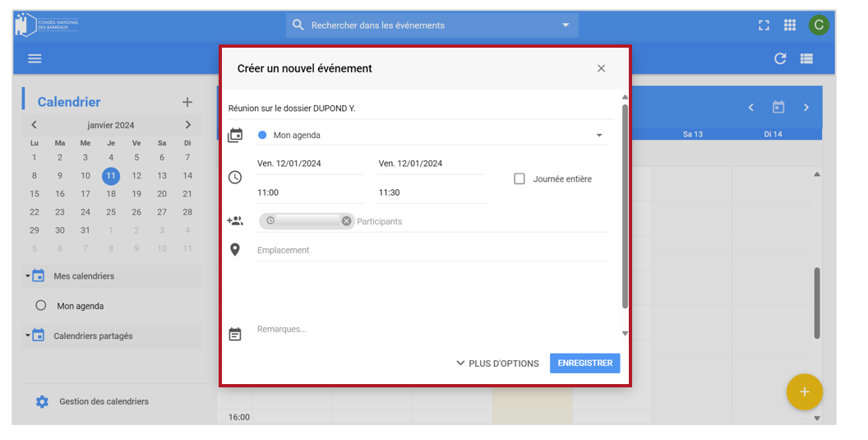
Task: Click the add calendar plus icon
Action: coord(187,102)
